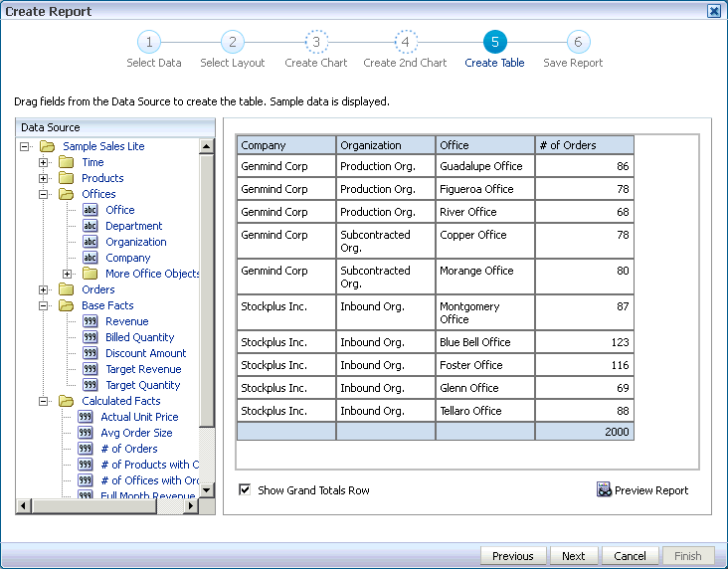The image size is (728, 569).
Task: Click the Sample Sales Lite folder icon
Action: (47, 146)
